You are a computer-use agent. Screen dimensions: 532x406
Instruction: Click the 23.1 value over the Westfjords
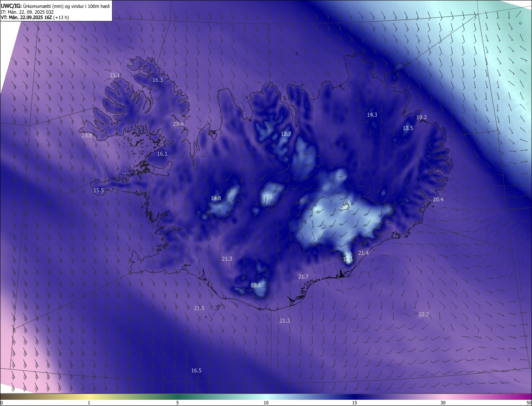115,76
